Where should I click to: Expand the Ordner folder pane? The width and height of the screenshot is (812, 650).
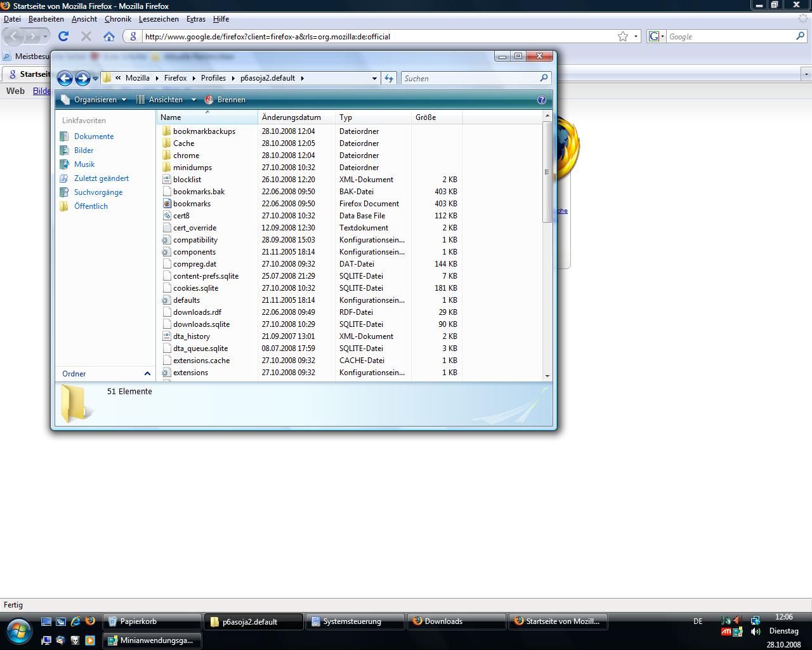click(x=147, y=374)
